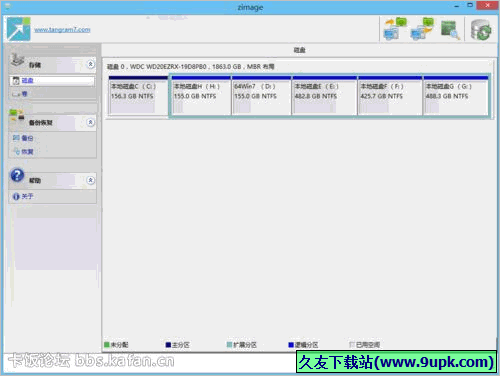
Task: Open 备份 backup in sidebar
Action: pyautogui.click(x=27, y=138)
